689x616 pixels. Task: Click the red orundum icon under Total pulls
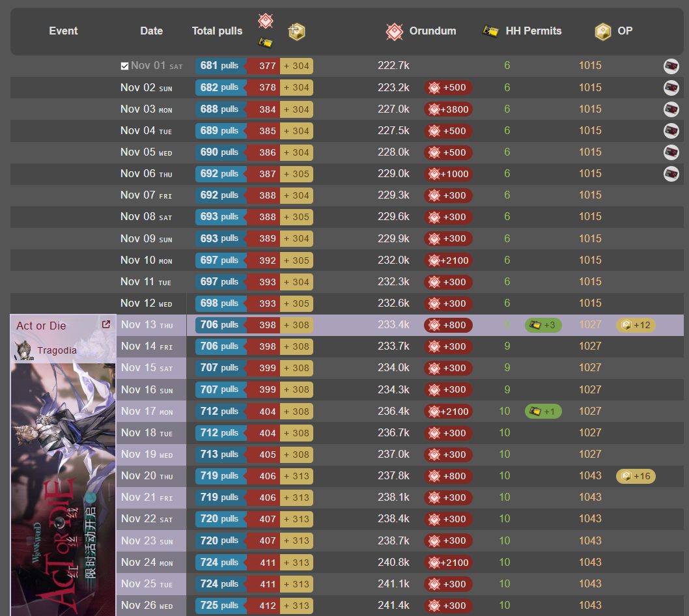click(x=266, y=20)
